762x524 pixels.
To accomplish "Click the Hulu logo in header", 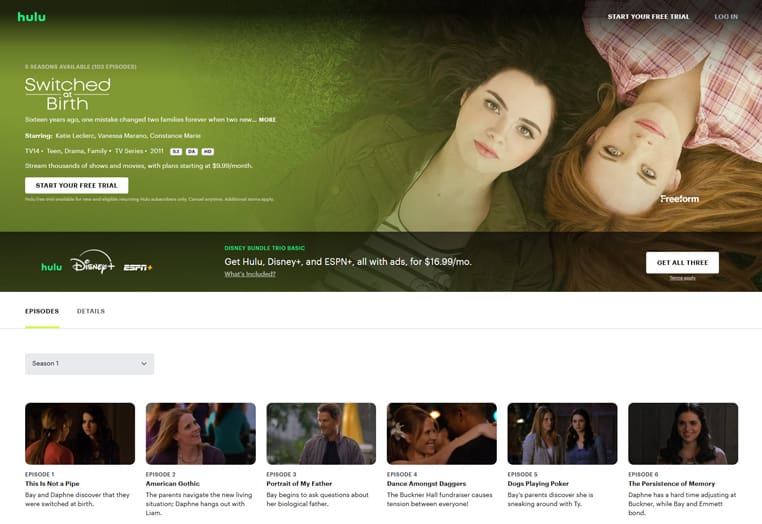I will point(32,17).
